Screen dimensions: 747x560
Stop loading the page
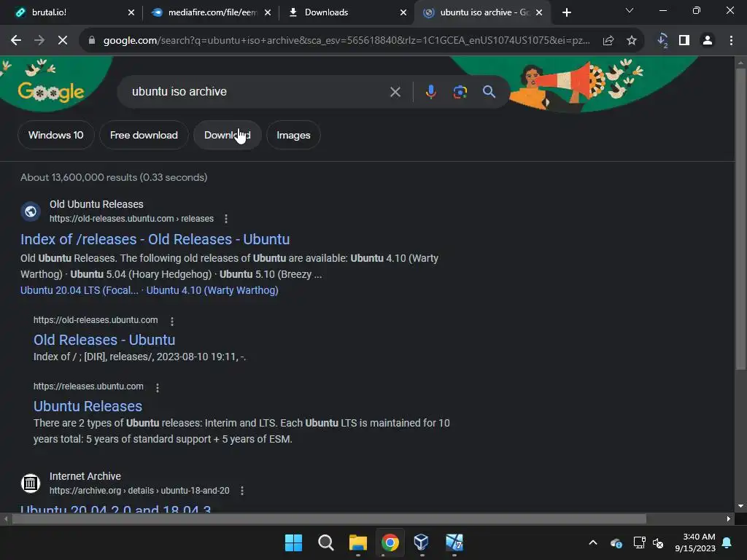click(x=63, y=41)
